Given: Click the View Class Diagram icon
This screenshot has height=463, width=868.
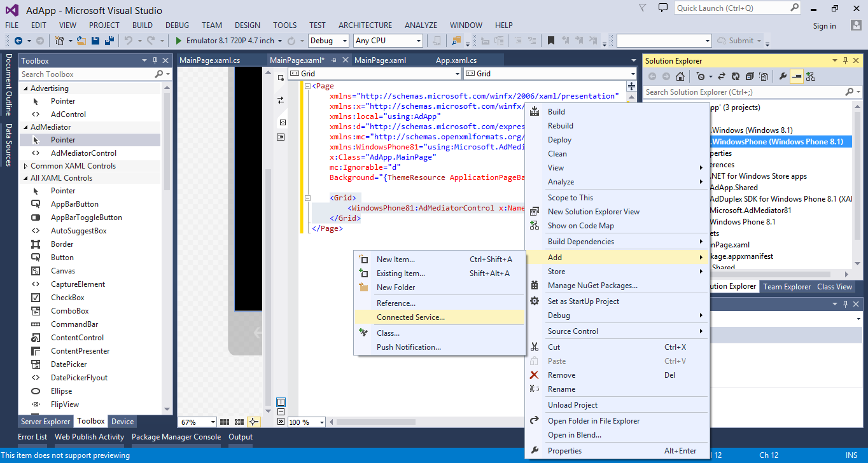Looking at the screenshot, I should (810, 76).
